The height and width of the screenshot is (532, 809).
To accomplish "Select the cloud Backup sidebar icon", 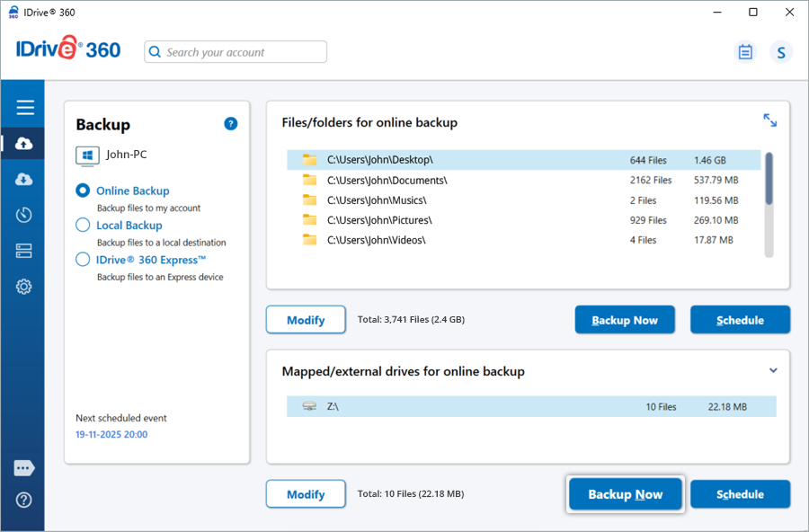I will coord(24,144).
